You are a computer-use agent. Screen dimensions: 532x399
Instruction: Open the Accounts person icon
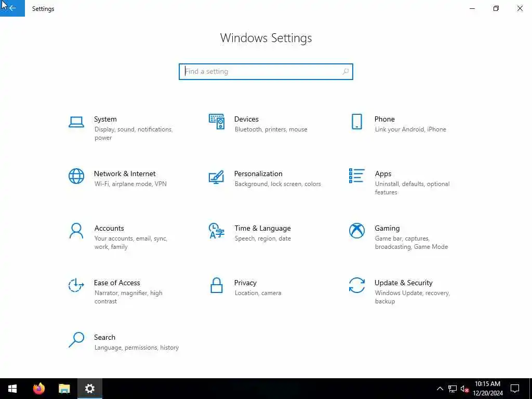[76, 231]
